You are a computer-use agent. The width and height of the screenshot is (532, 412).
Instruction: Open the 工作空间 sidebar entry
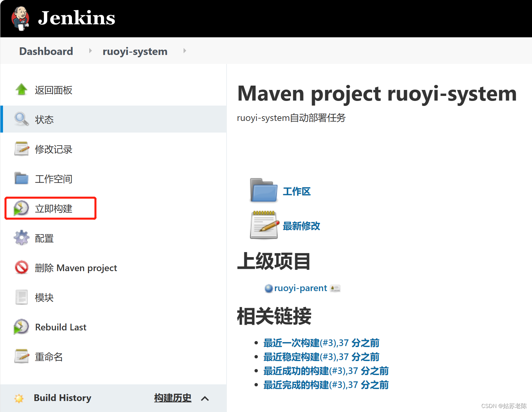[54, 179]
